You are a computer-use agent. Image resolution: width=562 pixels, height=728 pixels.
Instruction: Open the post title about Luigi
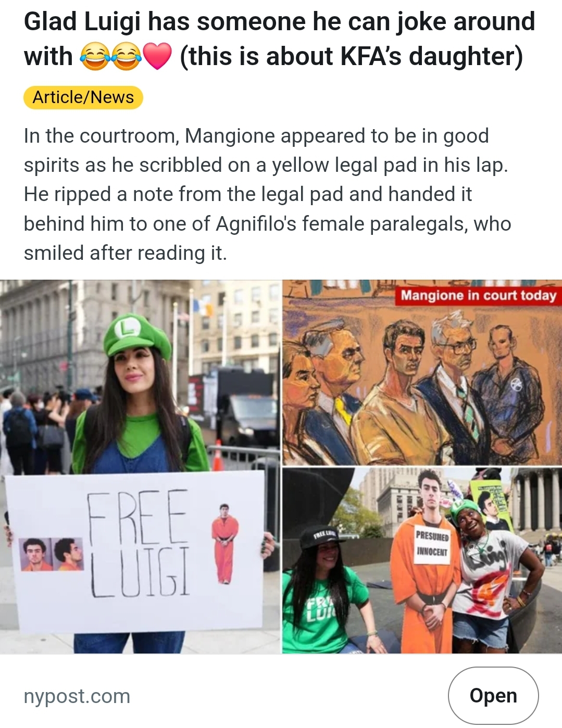pos(279,39)
